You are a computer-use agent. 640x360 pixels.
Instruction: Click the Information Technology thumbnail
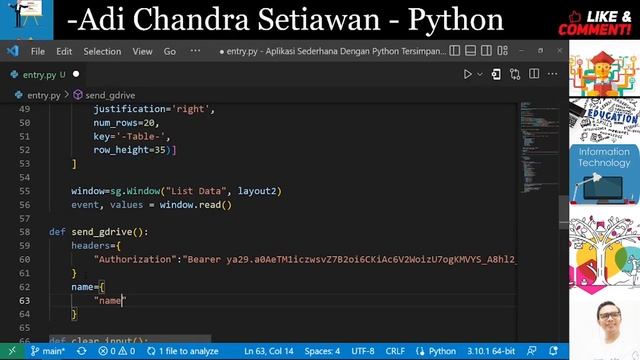(x=604, y=174)
